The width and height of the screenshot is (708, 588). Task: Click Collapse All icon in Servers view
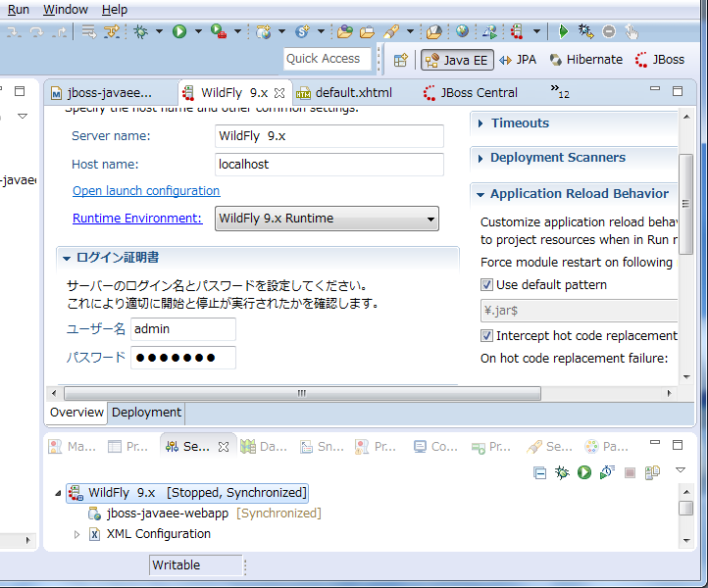539,473
